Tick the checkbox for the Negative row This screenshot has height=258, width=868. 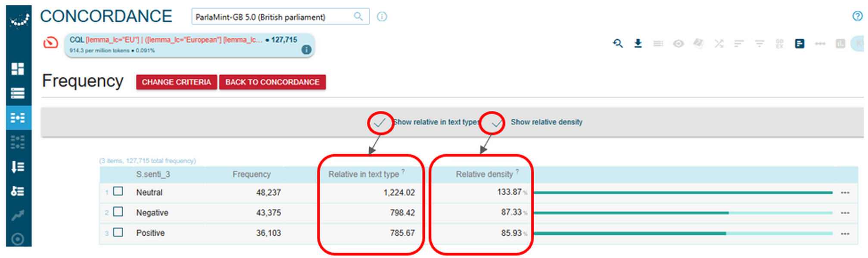118,212
